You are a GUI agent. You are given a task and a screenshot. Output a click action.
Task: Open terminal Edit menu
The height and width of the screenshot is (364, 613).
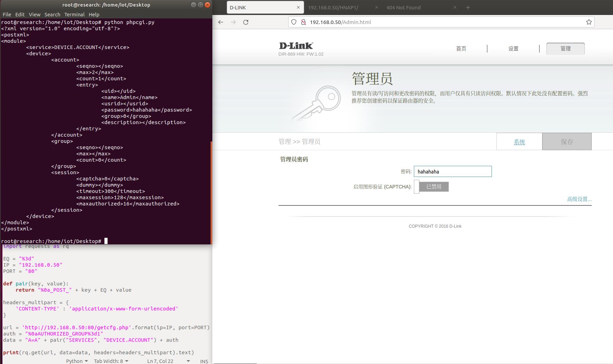(x=20, y=14)
